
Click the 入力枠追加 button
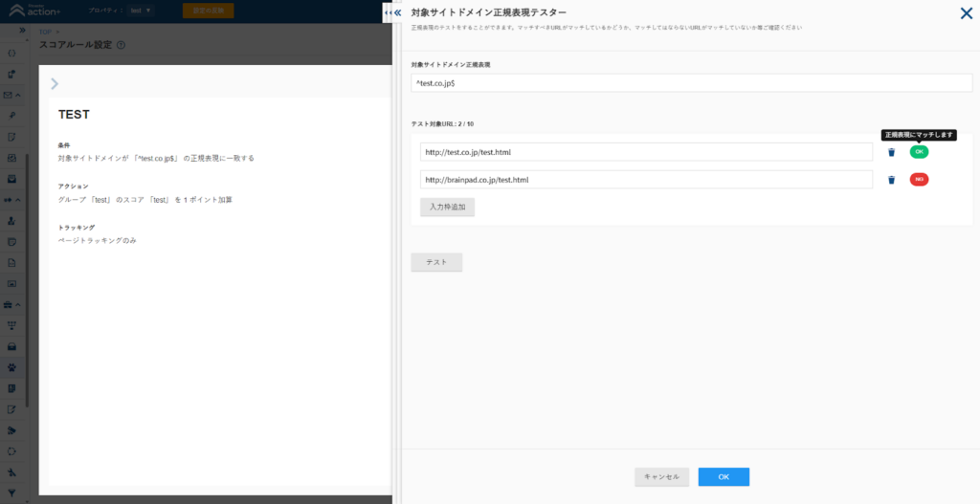point(447,207)
